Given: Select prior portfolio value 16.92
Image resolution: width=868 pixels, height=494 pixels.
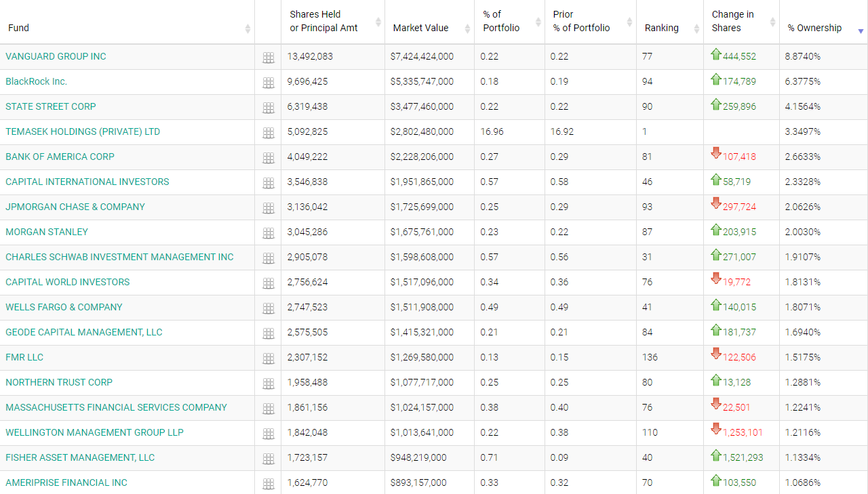Looking at the screenshot, I should [x=562, y=131].
